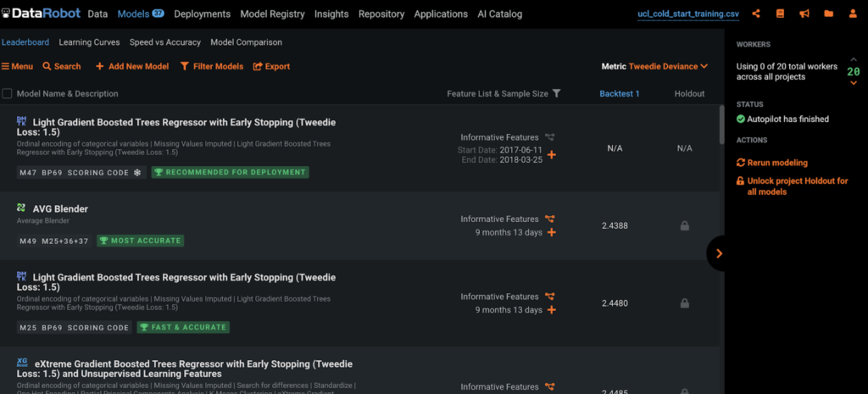Click the Holdout column header

click(689, 94)
